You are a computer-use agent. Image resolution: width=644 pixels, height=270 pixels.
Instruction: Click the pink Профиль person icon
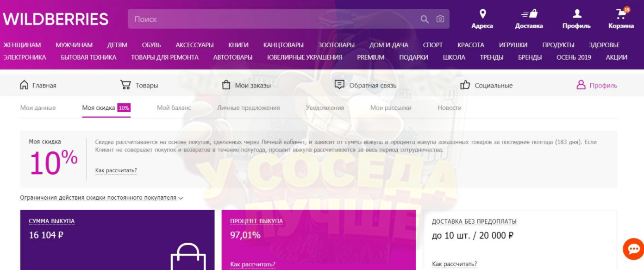pyautogui.click(x=581, y=85)
